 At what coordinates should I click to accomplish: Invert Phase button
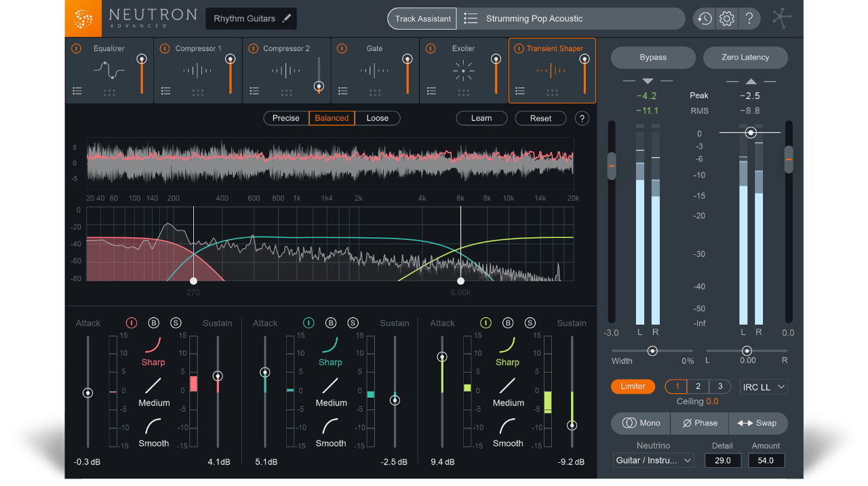tap(700, 423)
